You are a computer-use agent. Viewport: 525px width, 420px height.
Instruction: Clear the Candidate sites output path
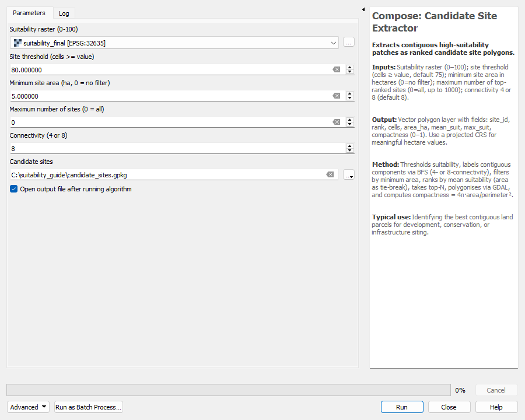[x=330, y=174]
